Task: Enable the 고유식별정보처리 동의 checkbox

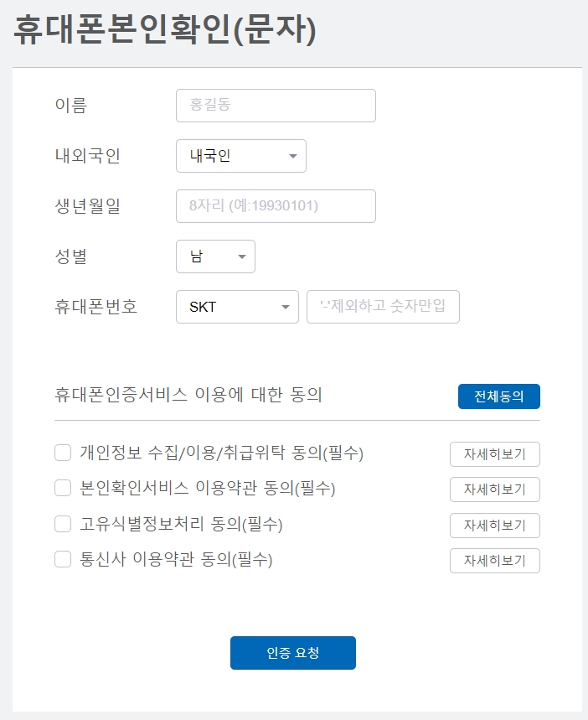Action: 62,525
